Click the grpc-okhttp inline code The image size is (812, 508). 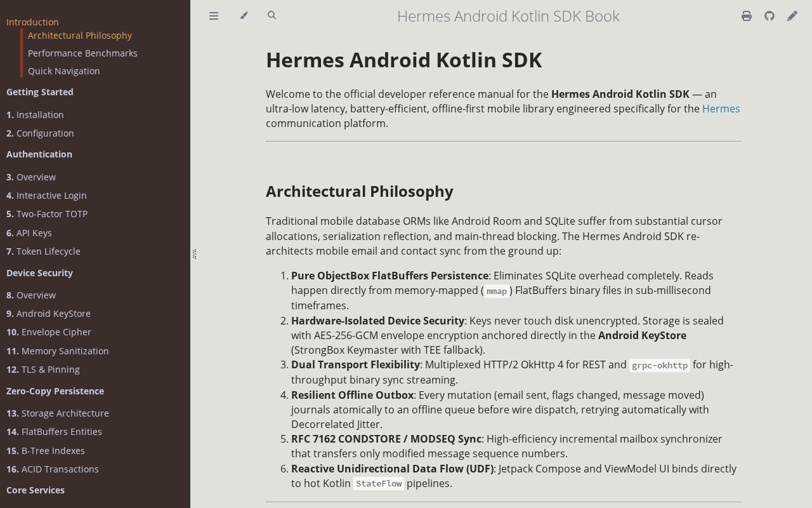pyautogui.click(x=660, y=365)
